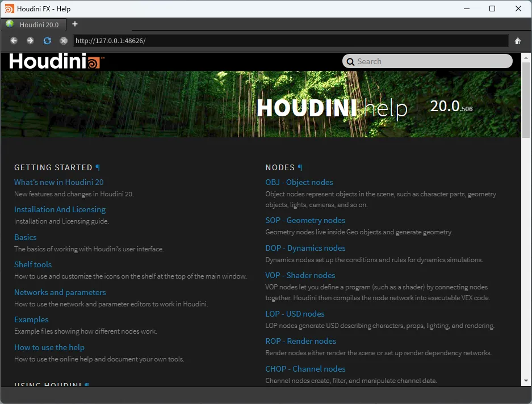Open the Installation And Licensing link
The width and height of the screenshot is (532, 404).
pos(60,209)
